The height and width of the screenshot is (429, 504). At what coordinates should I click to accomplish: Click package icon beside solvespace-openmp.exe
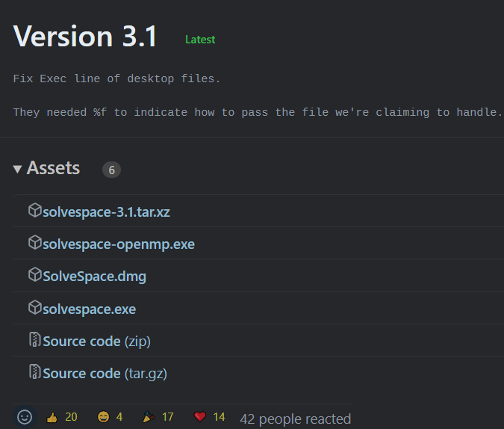pos(34,242)
